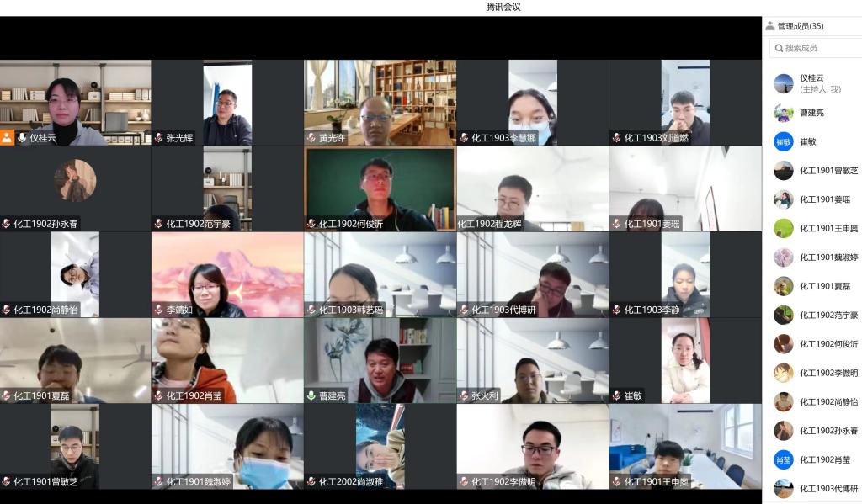Select 曹建亮 in the member list

pyautogui.click(x=811, y=113)
